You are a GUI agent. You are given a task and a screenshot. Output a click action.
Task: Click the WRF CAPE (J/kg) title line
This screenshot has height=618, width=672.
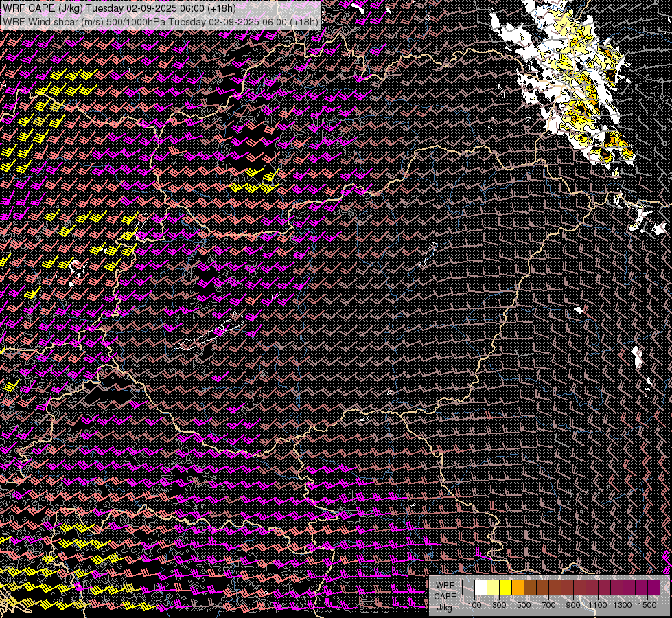pyautogui.click(x=119, y=8)
